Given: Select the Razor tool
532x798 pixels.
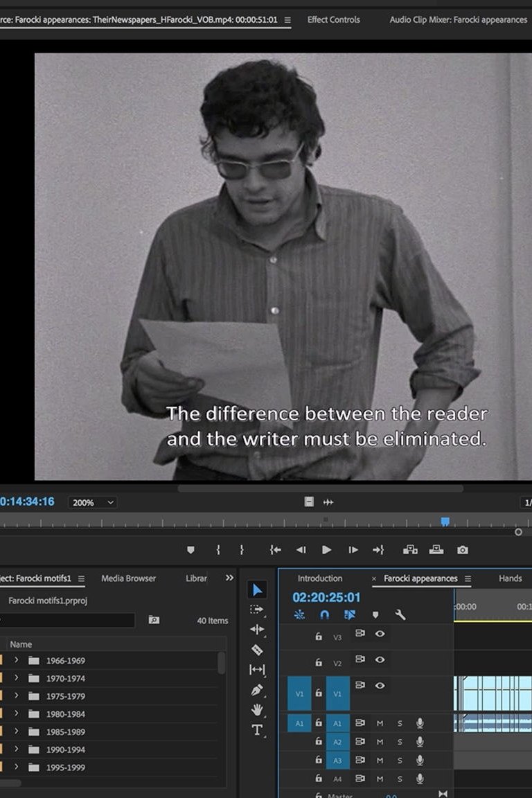Looking at the screenshot, I should [x=257, y=650].
